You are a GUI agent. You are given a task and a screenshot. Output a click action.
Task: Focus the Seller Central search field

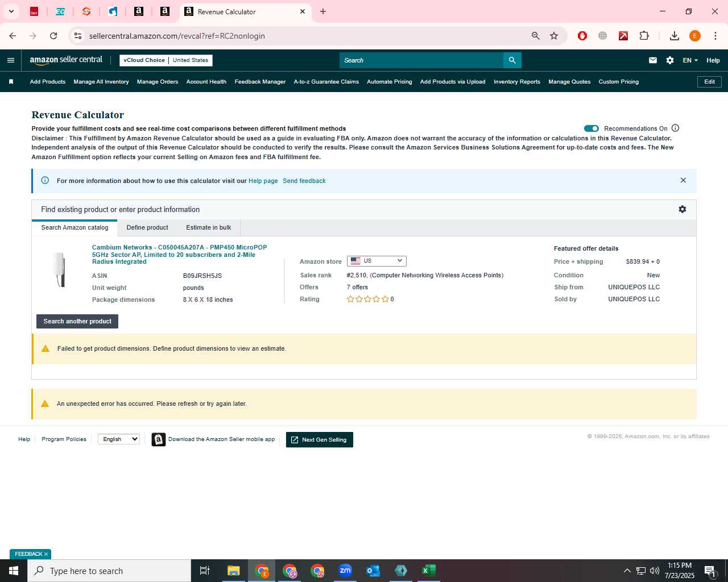421,60
